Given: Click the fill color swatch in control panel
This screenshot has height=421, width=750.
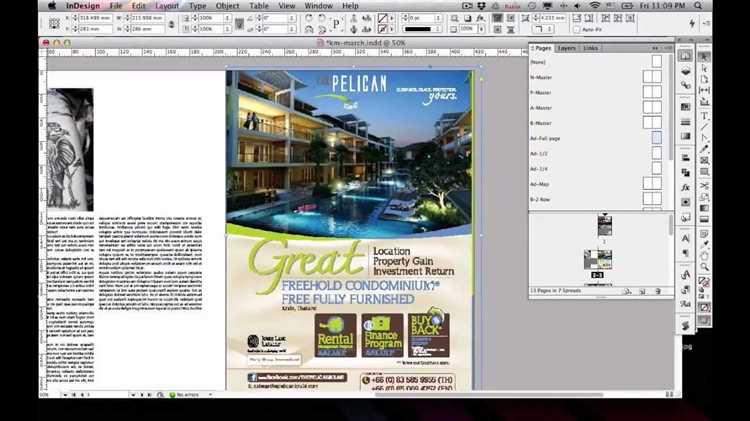Looking at the screenshot, I should 382,18.
